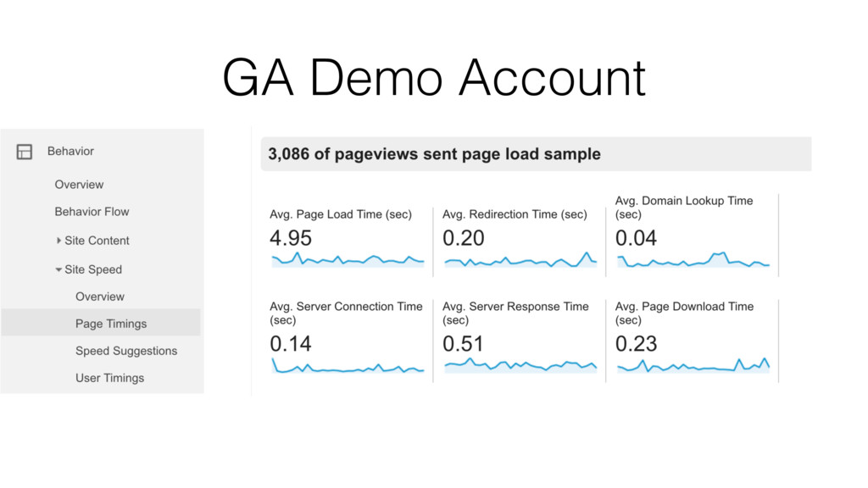This screenshot has width=868, height=488.
Task: Open Speed Suggestions report
Action: point(126,351)
